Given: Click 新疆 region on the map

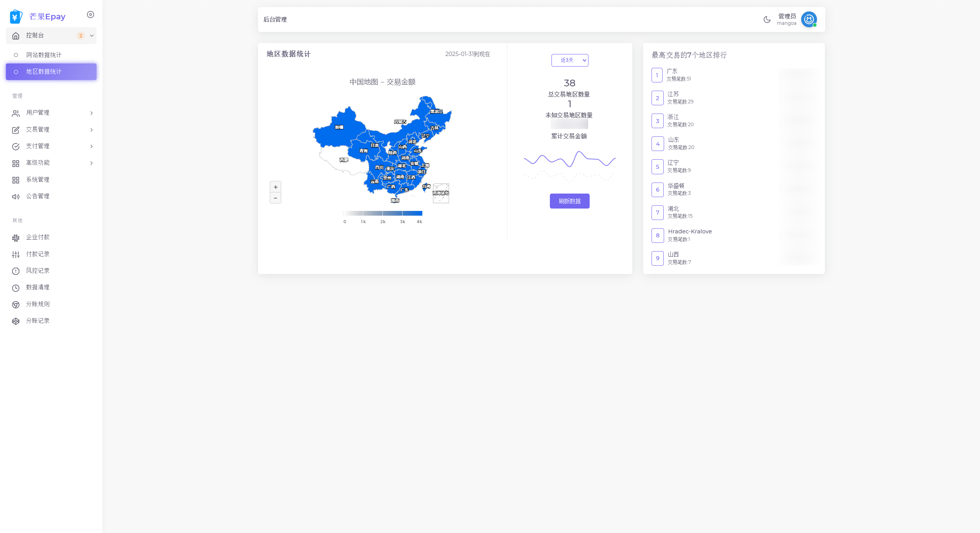Looking at the screenshot, I should tap(339, 127).
